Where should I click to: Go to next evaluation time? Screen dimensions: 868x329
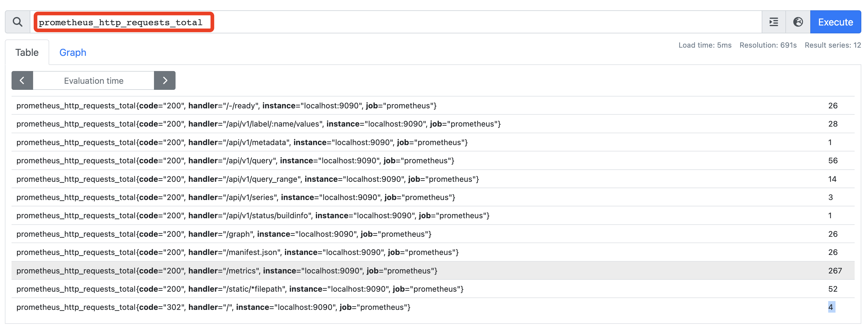pos(165,80)
